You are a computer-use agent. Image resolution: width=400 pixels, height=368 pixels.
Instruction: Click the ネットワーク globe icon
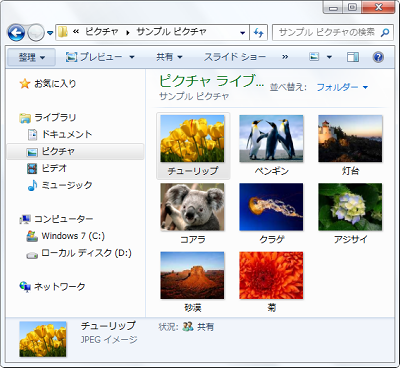(x=25, y=287)
